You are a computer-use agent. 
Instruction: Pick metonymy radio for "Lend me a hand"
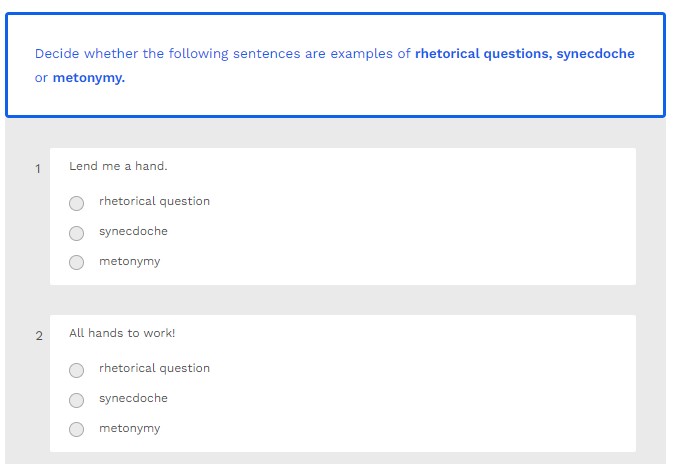click(77, 263)
